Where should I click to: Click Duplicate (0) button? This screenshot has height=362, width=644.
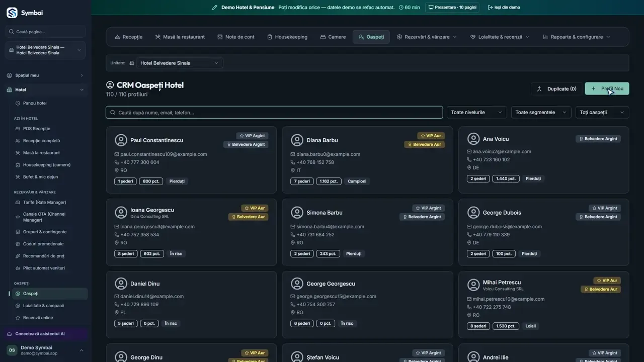click(x=556, y=88)
